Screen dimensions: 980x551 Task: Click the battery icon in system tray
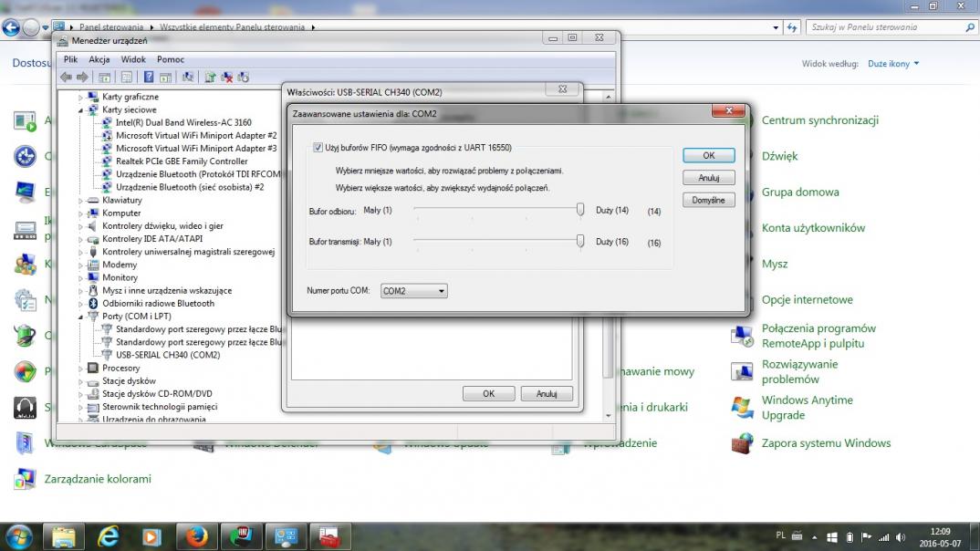(850, 537)
